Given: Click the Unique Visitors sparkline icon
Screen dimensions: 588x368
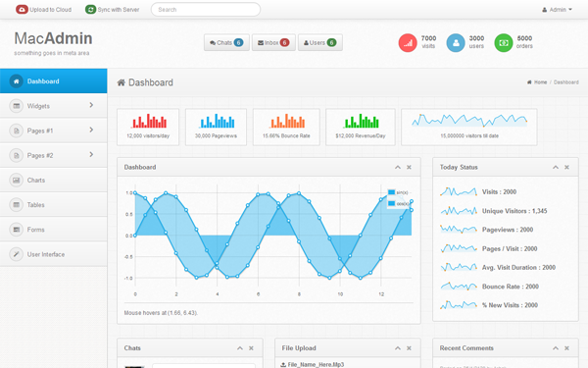Looking at the screenshot, I should point(459,211).
